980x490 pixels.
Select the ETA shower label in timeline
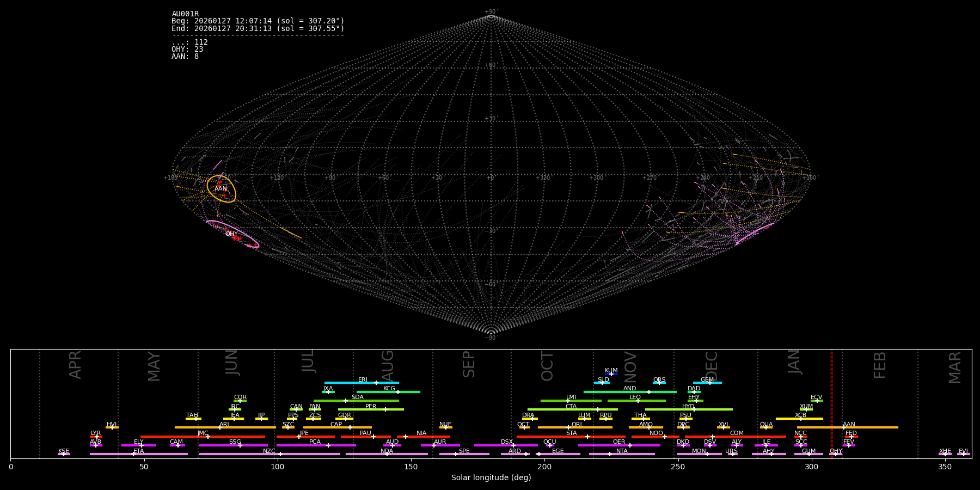(139, 451)
